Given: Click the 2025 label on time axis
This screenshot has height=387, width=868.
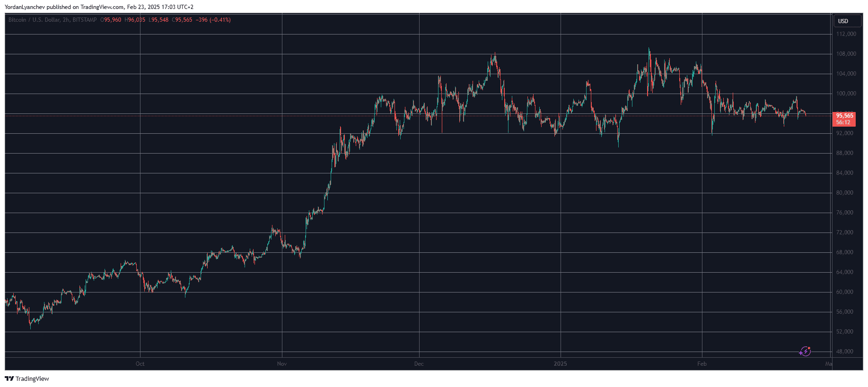Looking at the screenshot, I should coord(560,364).
